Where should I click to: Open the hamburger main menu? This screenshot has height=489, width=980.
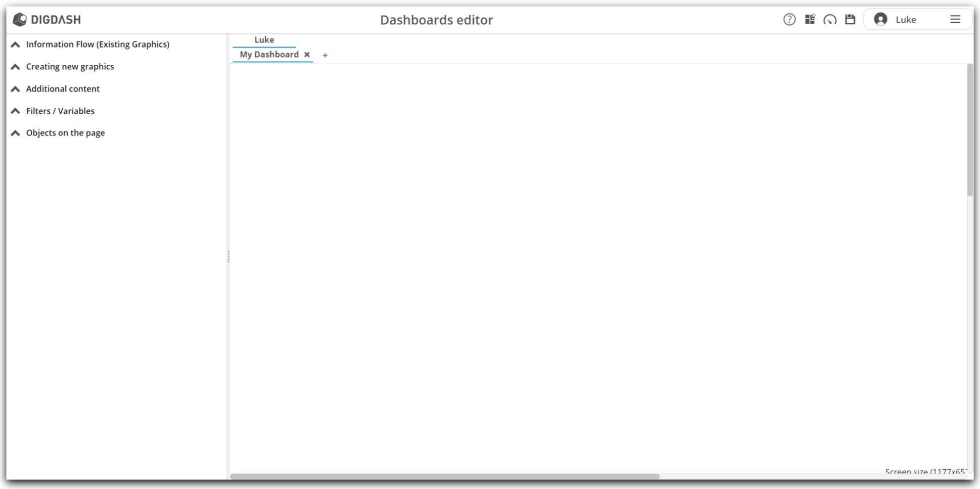955,19
